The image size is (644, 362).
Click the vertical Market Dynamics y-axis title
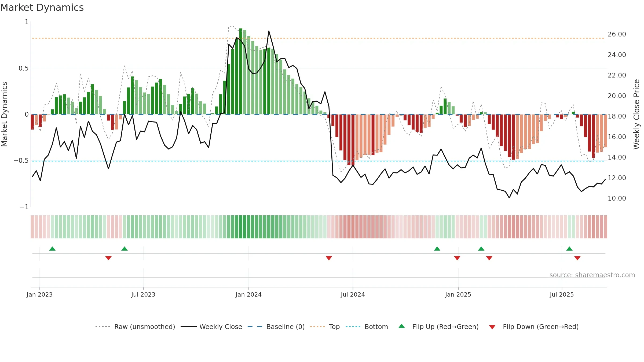coord(4,114)
